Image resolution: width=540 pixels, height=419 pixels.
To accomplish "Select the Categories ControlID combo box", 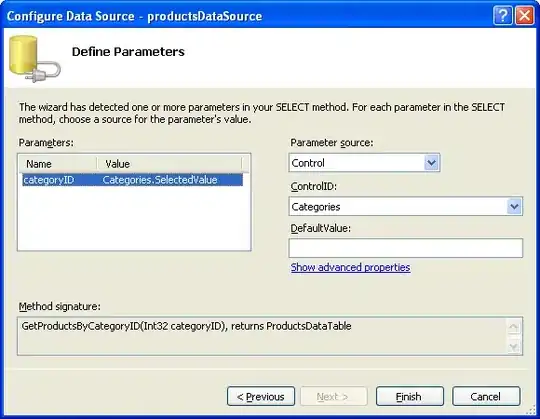I will pyautogui.click(x=406, y=206).
